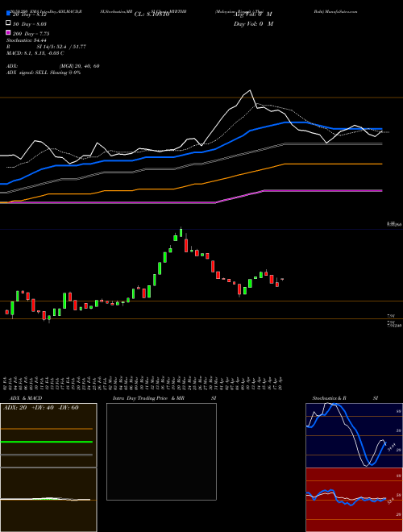Click the 'Avg Vol: 0 M' label
This screenshot has height=532, width=403.
253,15
